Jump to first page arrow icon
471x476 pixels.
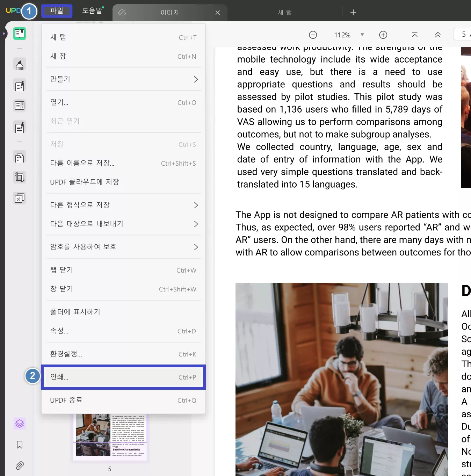(x=415, y=35)
